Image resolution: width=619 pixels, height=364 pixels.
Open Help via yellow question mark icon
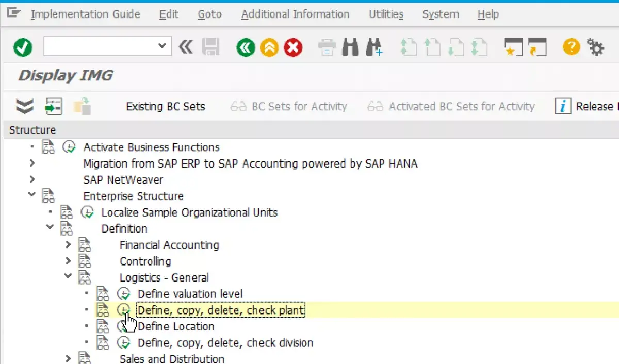572,47
